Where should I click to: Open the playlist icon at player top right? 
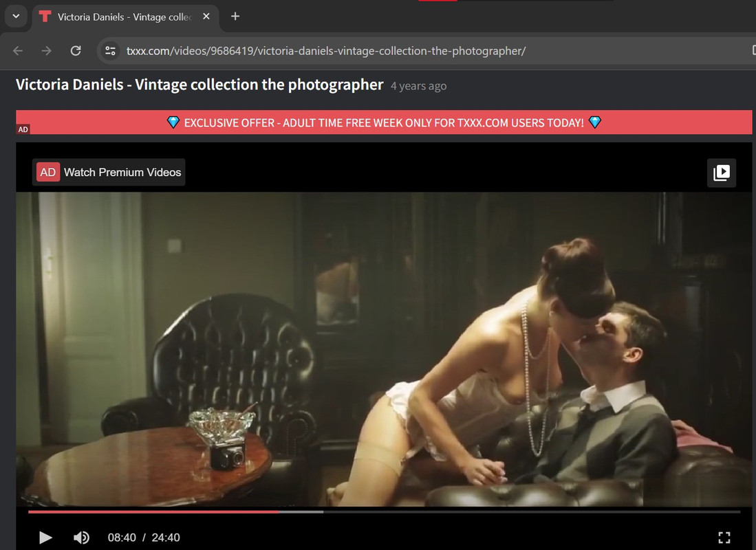coord(722,173)
